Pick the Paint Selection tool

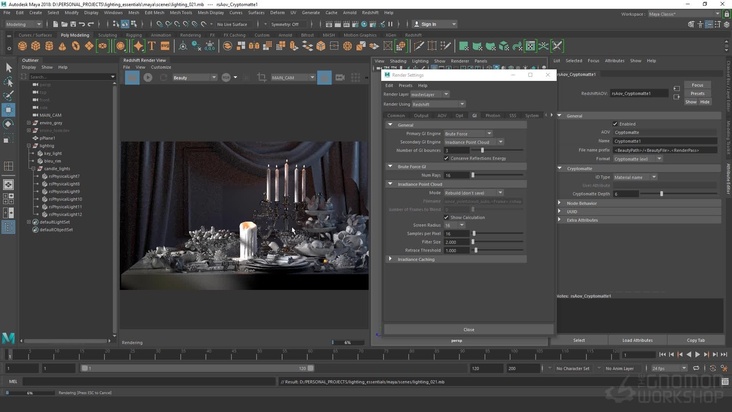8,96
